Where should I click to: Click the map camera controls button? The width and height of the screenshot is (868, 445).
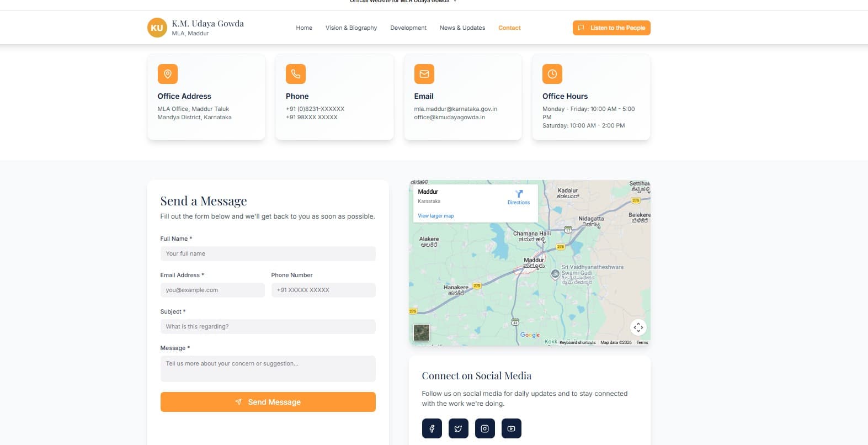coord(638,327)
